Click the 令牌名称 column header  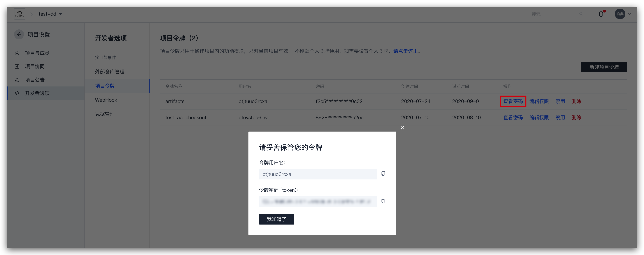pos(173,86)
